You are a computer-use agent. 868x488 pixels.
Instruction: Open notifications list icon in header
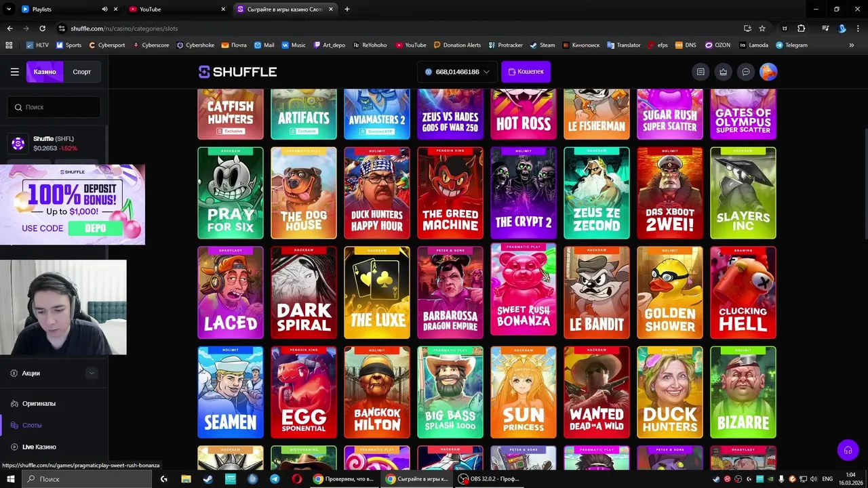[701, 72]
